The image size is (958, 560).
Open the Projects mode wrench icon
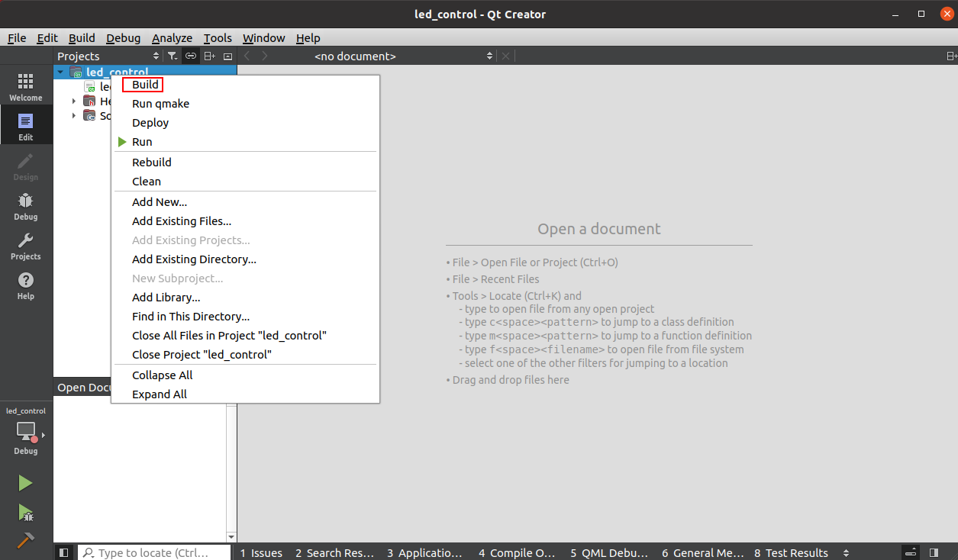[x=26, y=244]
